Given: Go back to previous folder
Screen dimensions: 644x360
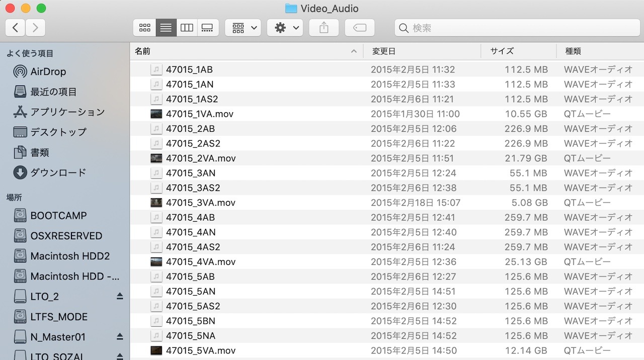Looking at the screenshot, I should click(15, 28).
